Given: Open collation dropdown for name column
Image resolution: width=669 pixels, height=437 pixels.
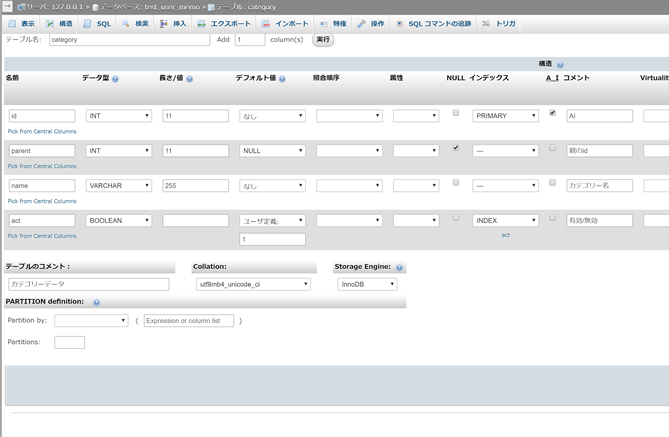Looking at the screenshot, I should coord(349,186).
